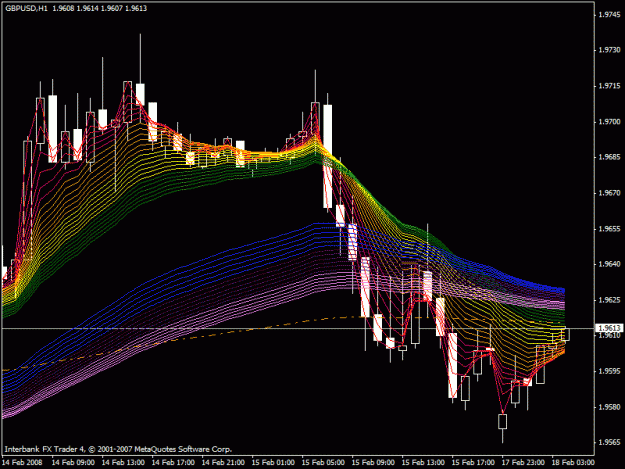The image size is (625, 469).
Task: Click the 14 Feb 13:00 time label
Action: coord(123,463)
